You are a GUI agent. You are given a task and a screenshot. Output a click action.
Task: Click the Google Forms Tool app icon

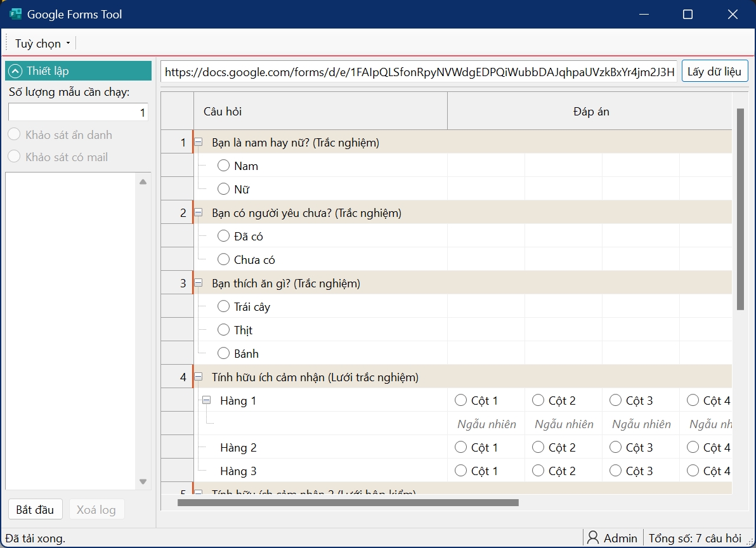click(x=15, y=14)
